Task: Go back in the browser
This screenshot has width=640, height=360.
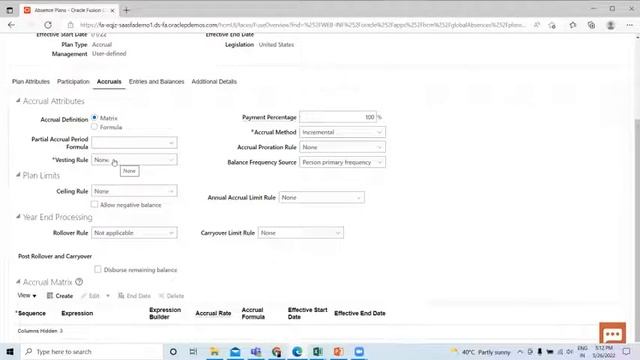Action: tap(11, 25)
